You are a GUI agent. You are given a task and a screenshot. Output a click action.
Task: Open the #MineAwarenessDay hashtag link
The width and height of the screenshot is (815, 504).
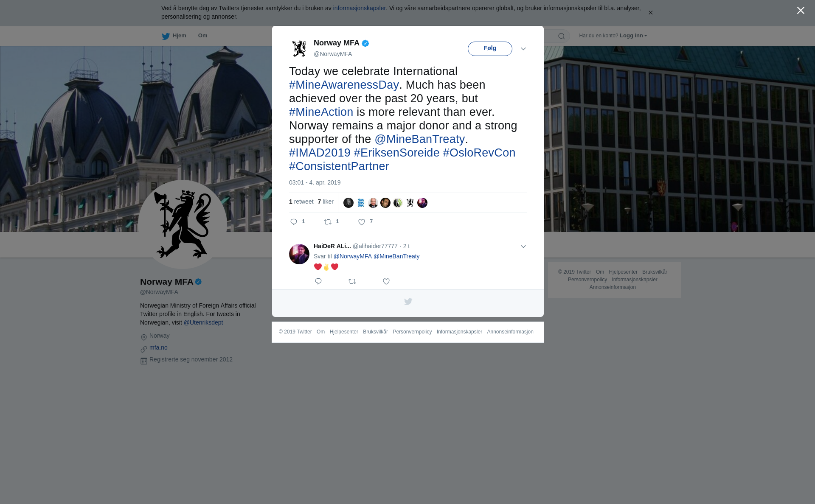pos(344,85)
